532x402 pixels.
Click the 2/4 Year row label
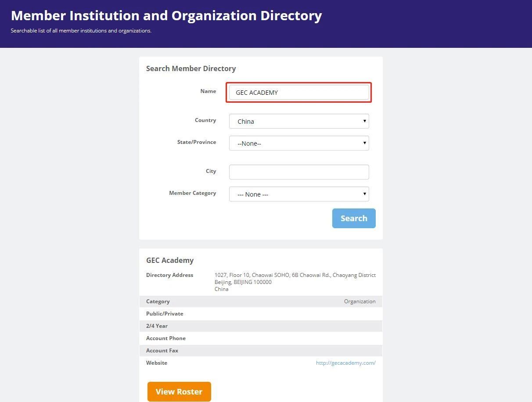(x=157, y=326)
